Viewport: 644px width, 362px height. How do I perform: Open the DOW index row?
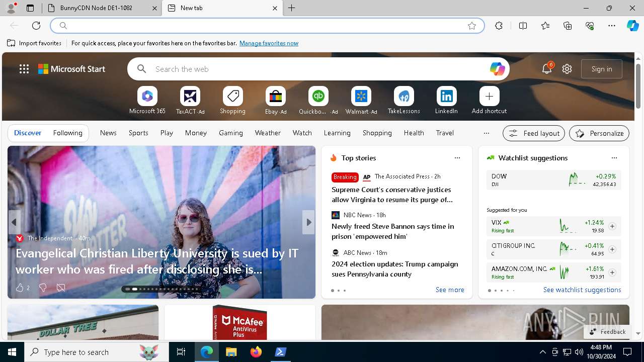click(x=553, y=180)
